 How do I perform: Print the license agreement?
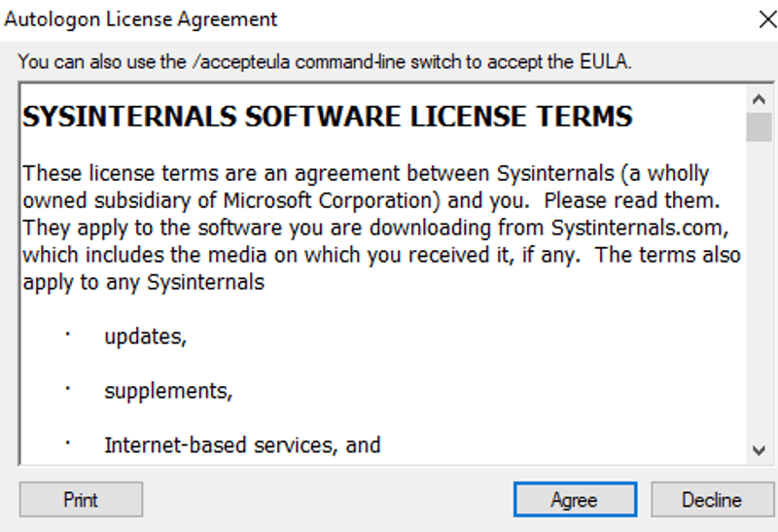coord(81,500)
